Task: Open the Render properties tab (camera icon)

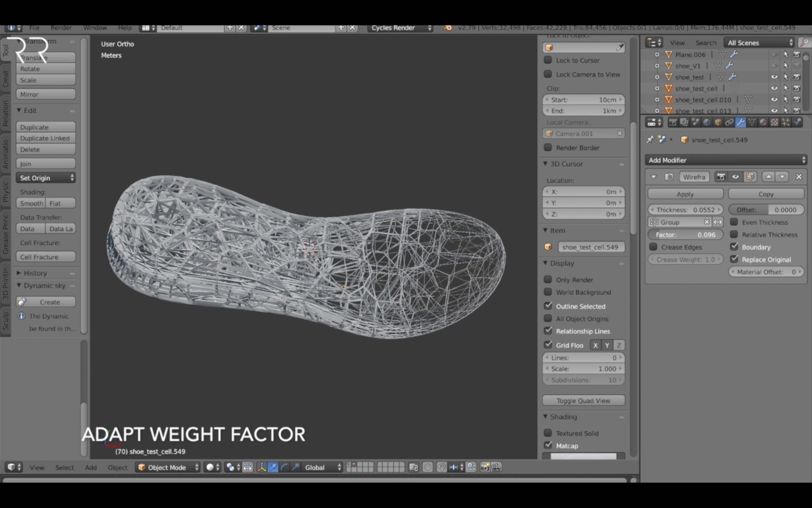Action: pos(673,122)
